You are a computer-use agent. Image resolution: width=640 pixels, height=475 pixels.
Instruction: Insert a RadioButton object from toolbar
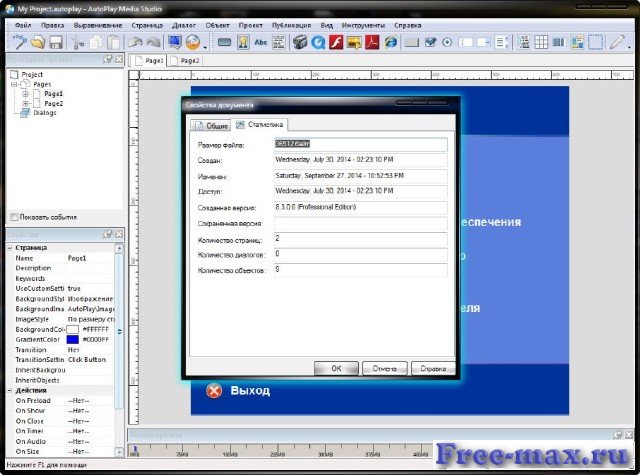click(x=448, y=42)
